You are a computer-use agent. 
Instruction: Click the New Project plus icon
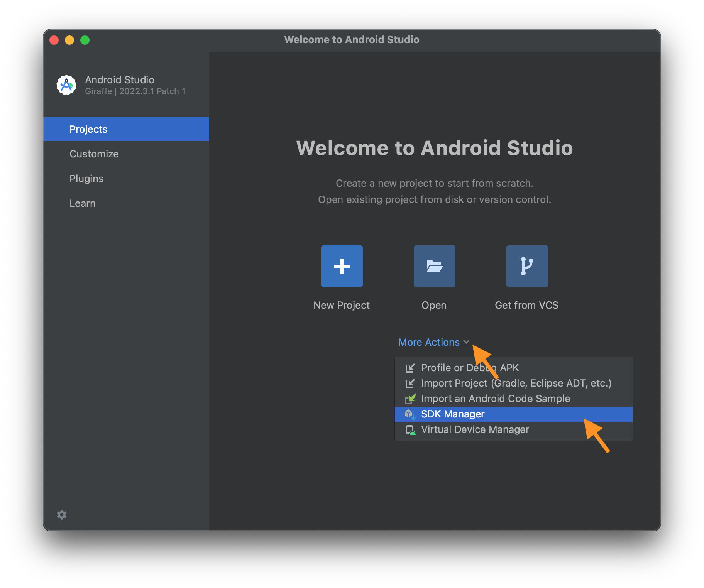pos(342,266)
